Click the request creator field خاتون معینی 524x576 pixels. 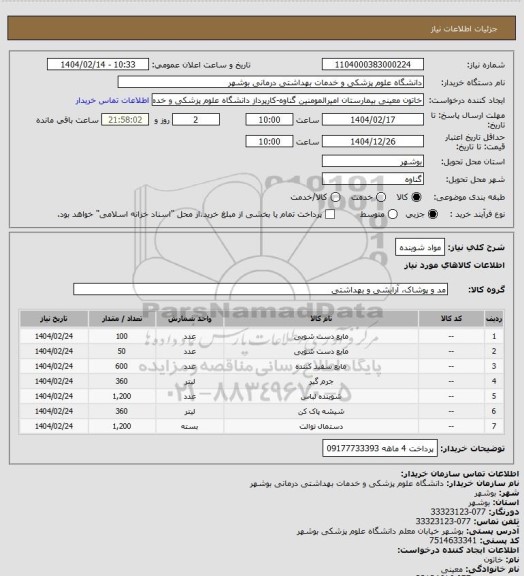click(x=288, y=100)
